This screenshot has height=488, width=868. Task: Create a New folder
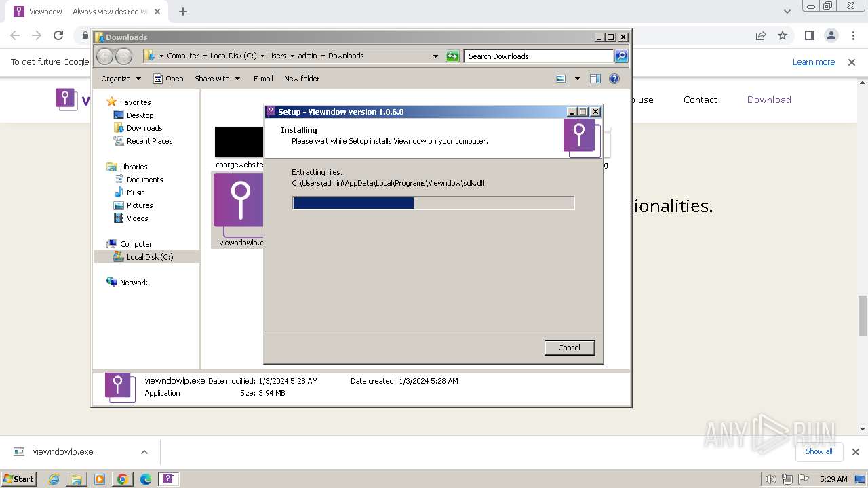point(302,79)
